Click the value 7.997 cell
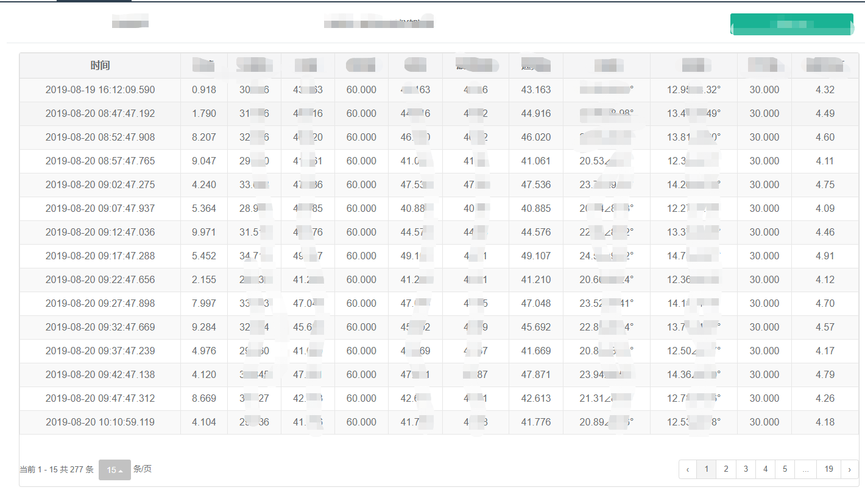 203,303
